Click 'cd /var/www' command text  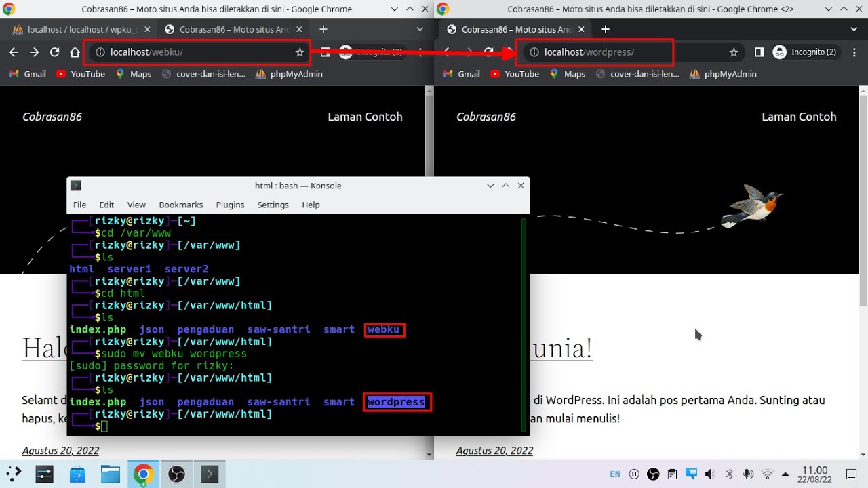click(136, 233)
